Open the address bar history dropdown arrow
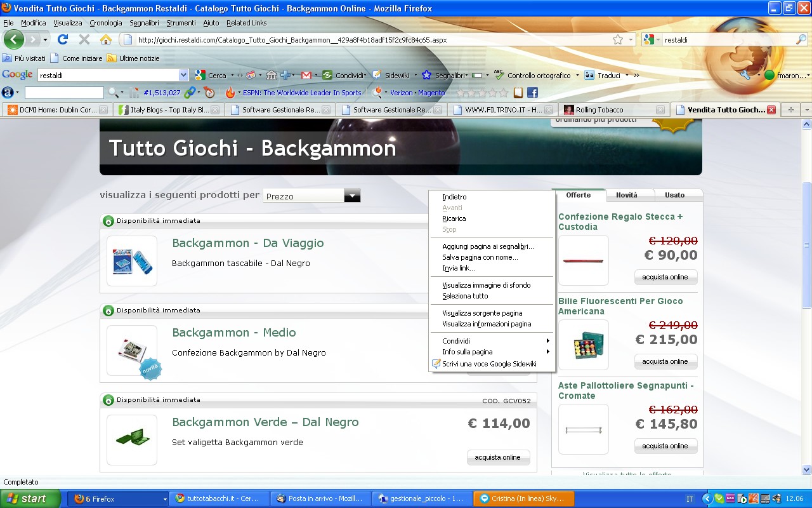812x508 pixels. pyautogui.click(x=631, y=39)
